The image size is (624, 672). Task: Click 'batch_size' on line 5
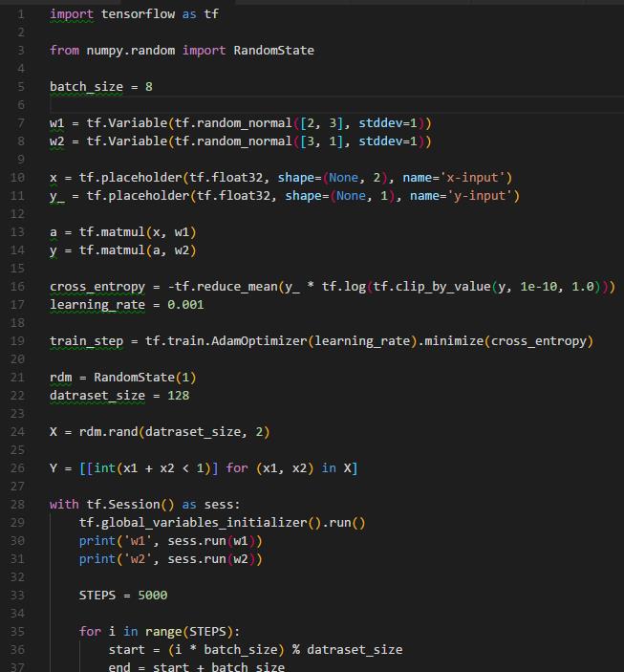(x=87, y=87)
